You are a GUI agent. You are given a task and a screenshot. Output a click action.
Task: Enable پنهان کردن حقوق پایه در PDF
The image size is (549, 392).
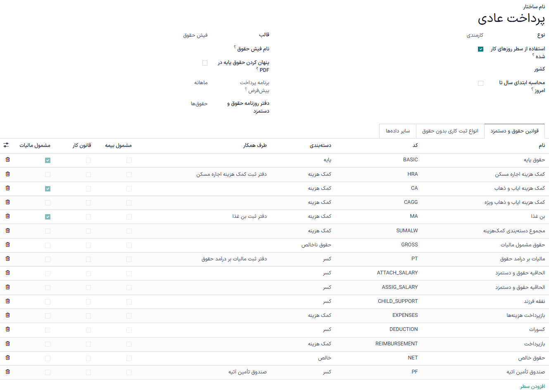click(205, 62)
